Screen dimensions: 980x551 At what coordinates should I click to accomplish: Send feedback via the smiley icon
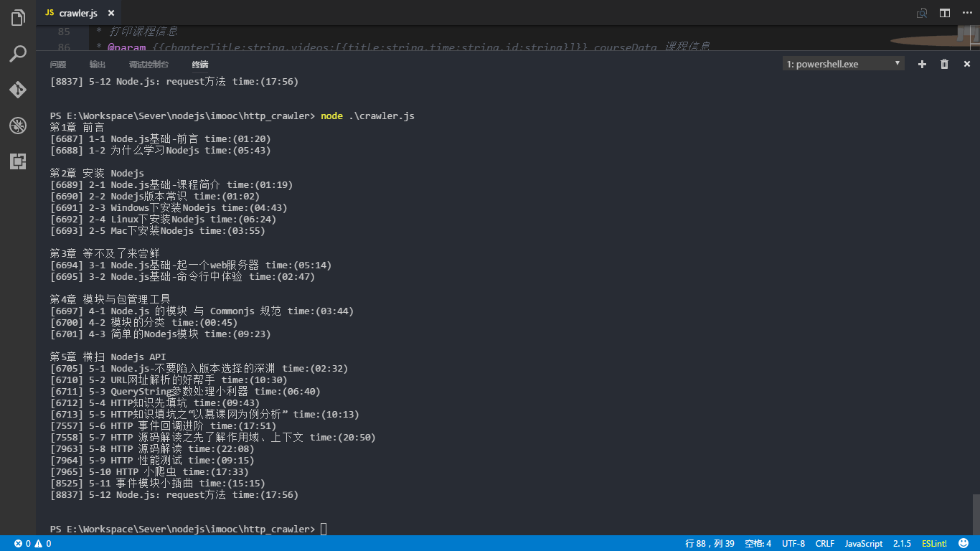(965, 544)
